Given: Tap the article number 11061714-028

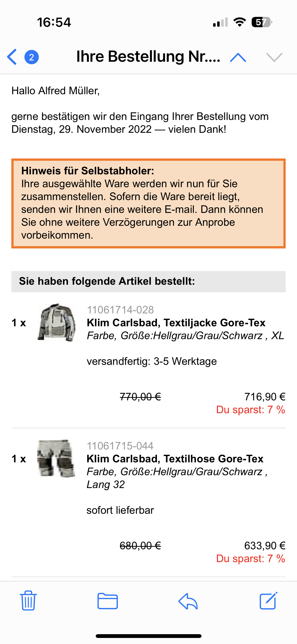Looking at the screenshot, I should point(120,310).
